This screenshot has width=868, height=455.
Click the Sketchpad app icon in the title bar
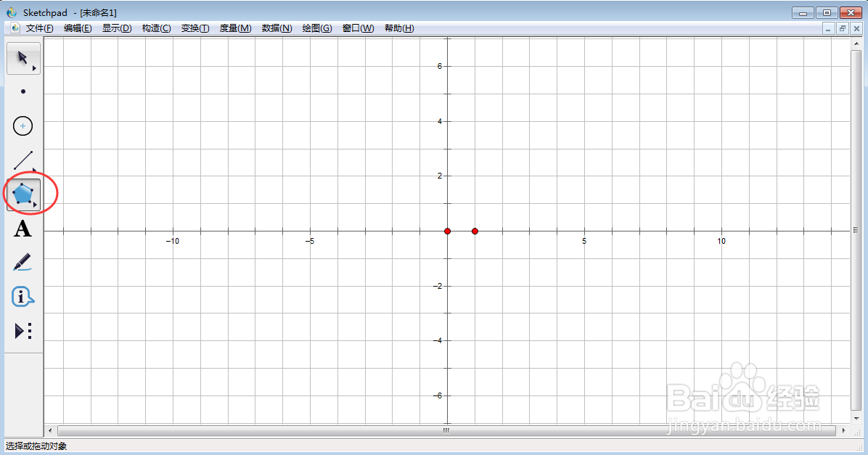click(x=12, y=12)
